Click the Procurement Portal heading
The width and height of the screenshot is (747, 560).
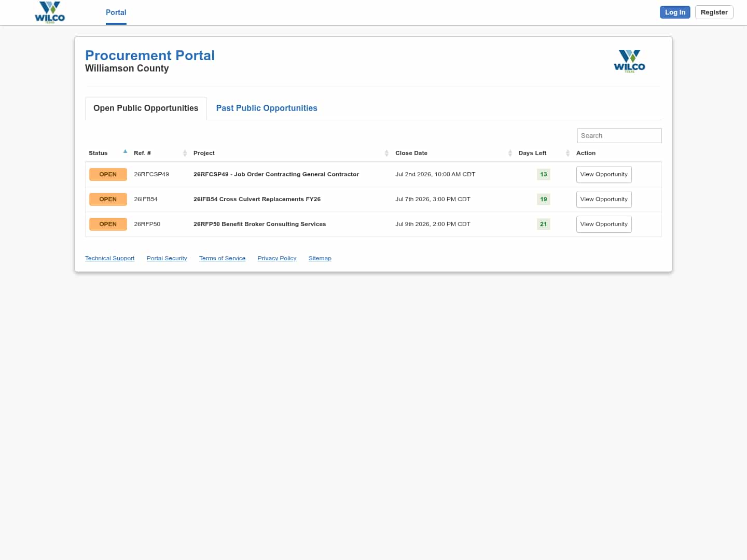tap(150, 55)
